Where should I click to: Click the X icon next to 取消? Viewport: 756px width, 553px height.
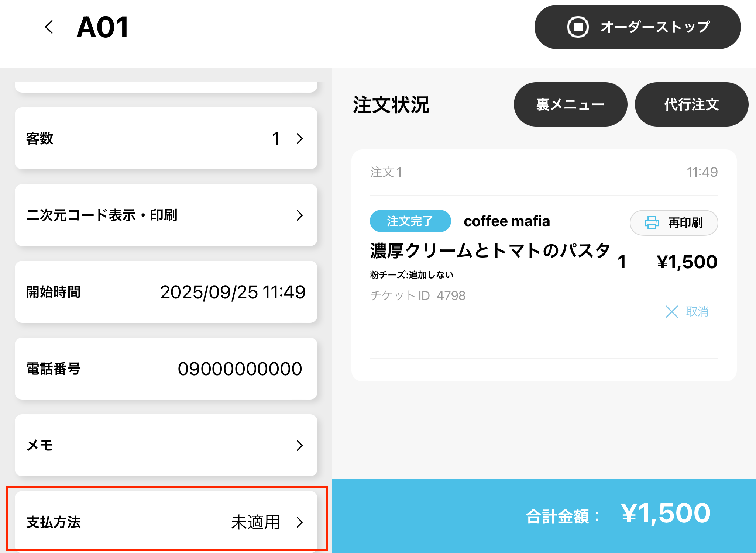[671, 312]
